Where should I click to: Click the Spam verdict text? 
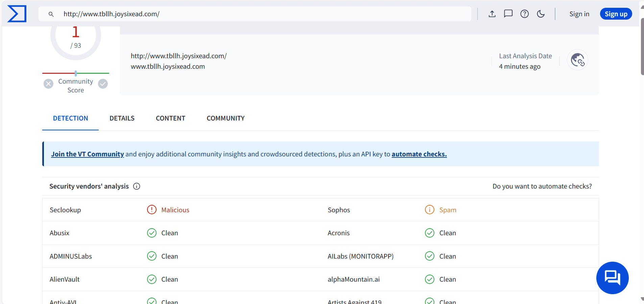coord(448,210)
